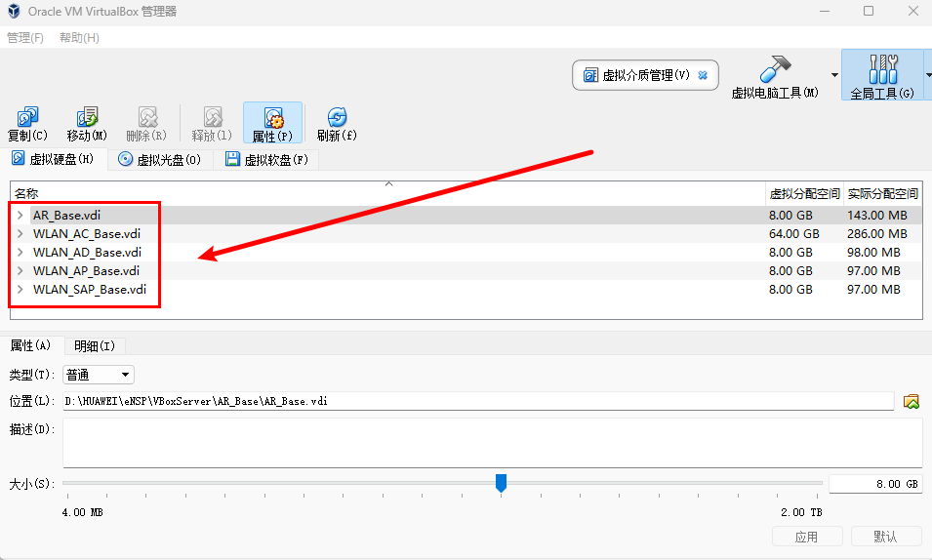
Task: Click the 4.00 MB slider minimum label
Action: [83, 512]
